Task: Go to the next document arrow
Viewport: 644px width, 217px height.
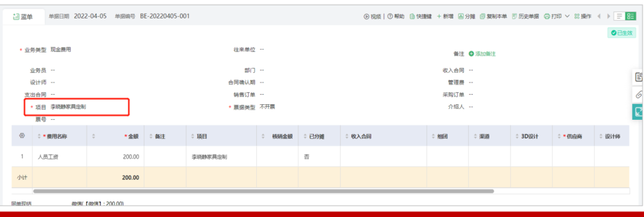Action: tap(608, 17)
